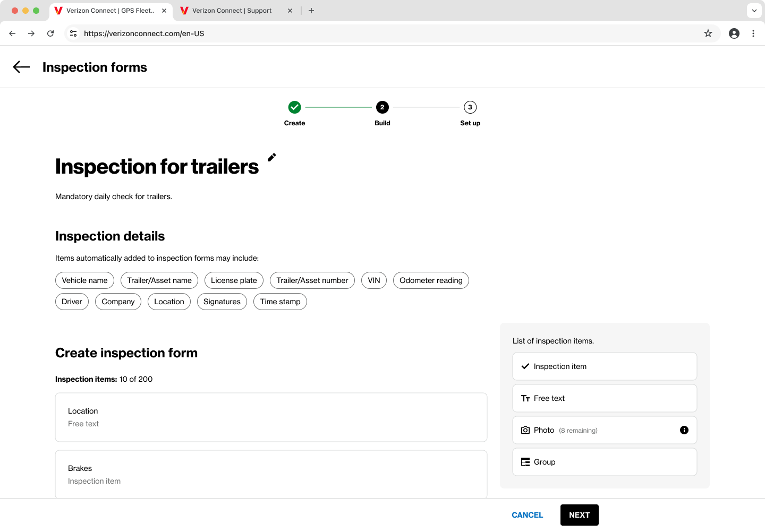The height and width of the screenshot is (532, 765).
Task: View Photo item info tooltip icon
Action: (x=684, y=430)
